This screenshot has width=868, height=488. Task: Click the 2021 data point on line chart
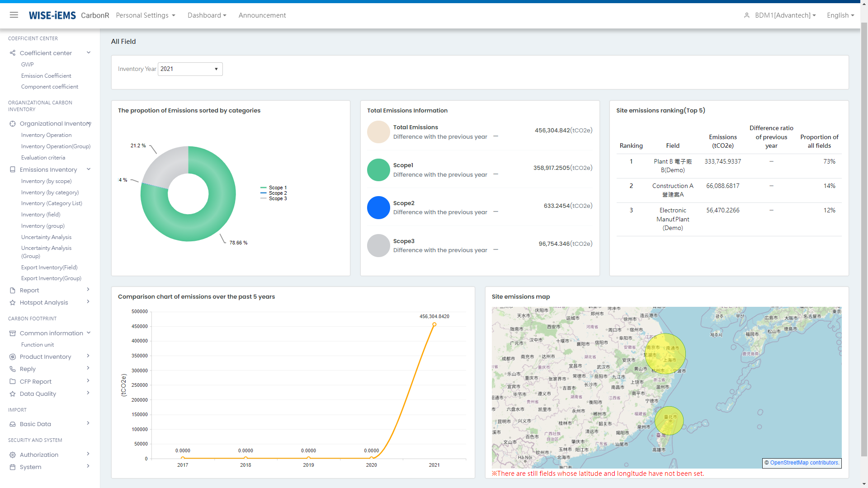434,324
